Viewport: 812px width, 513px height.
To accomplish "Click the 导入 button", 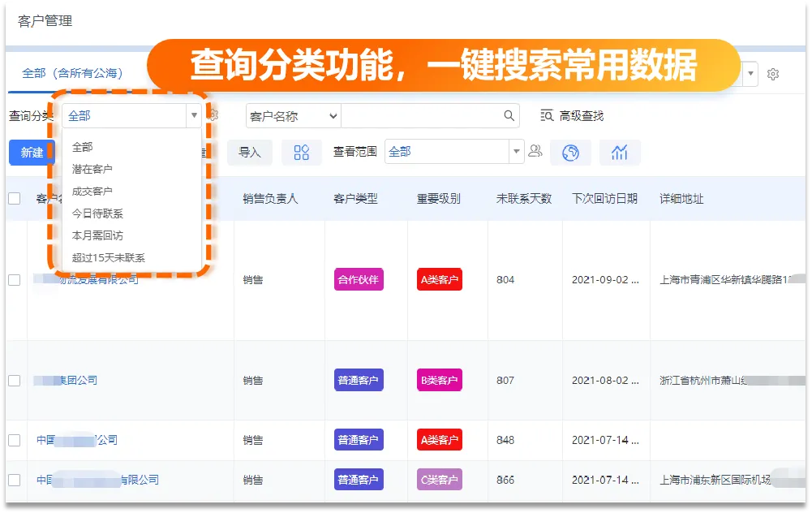I will coord(250,152).
